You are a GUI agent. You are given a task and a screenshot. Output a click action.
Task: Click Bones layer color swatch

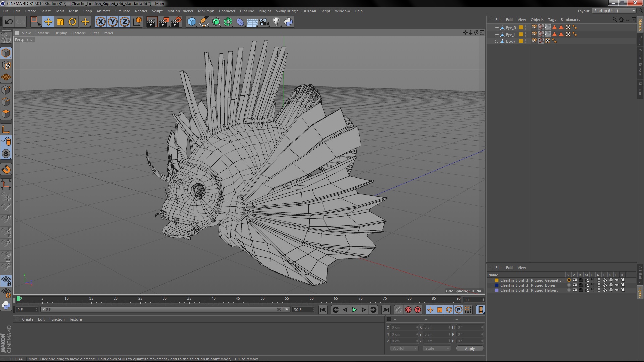(x=497, y=285)
